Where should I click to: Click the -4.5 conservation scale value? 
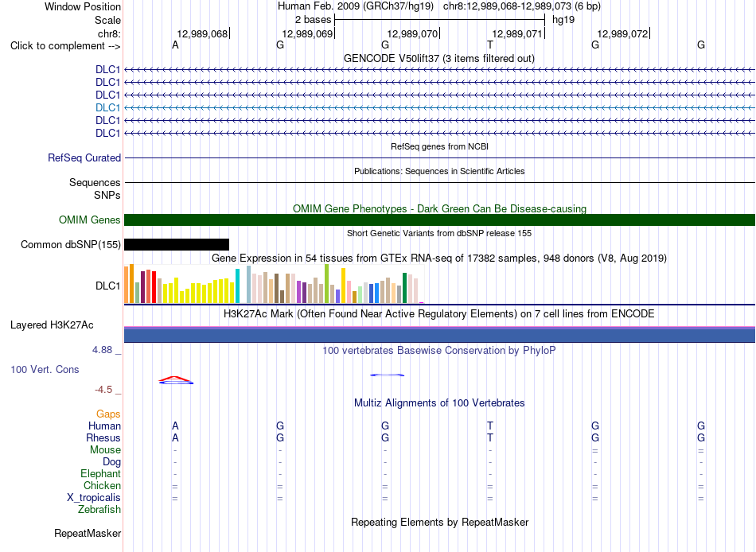[103, 390]
